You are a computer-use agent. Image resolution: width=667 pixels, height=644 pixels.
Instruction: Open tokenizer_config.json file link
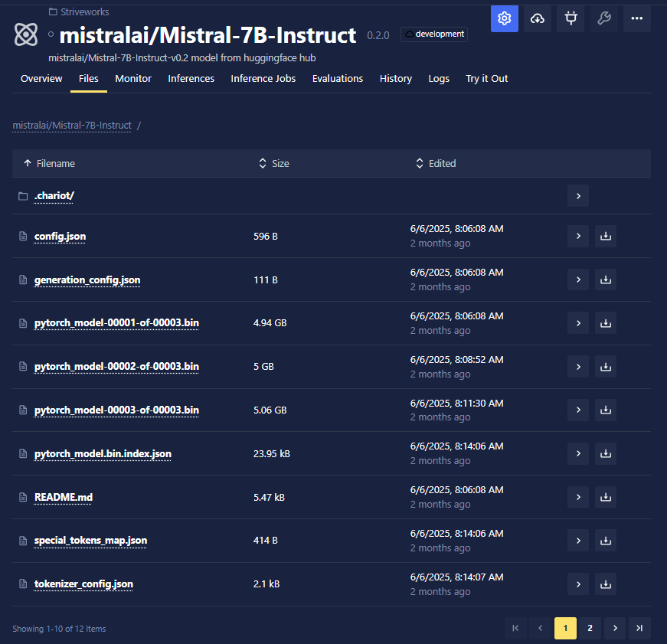(x=83, y=584)
